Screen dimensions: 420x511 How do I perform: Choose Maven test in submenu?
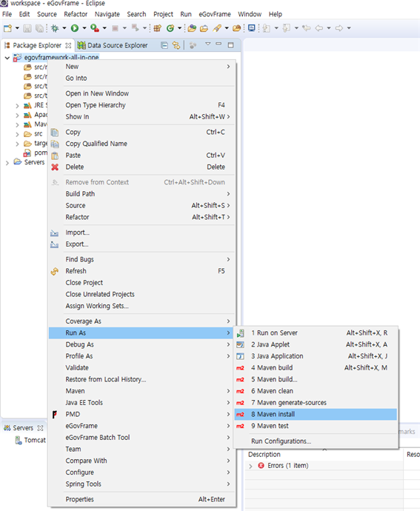tap(316, 426)
